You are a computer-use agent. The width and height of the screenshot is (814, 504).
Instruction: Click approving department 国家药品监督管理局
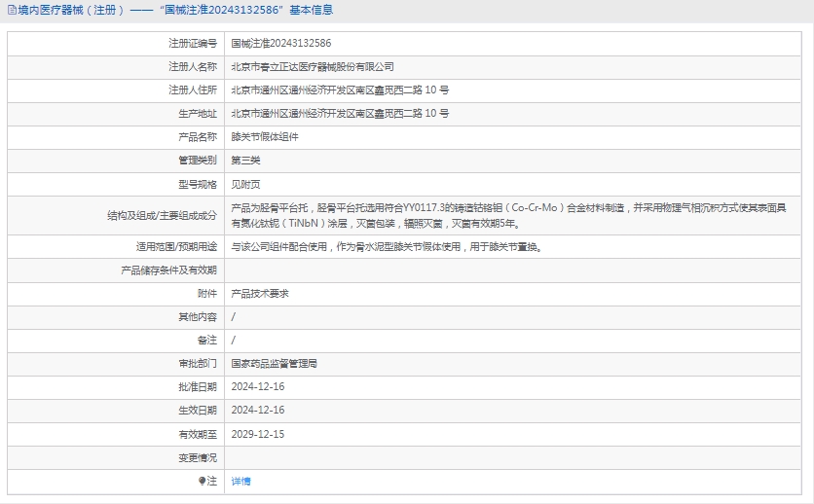(275, 364)
